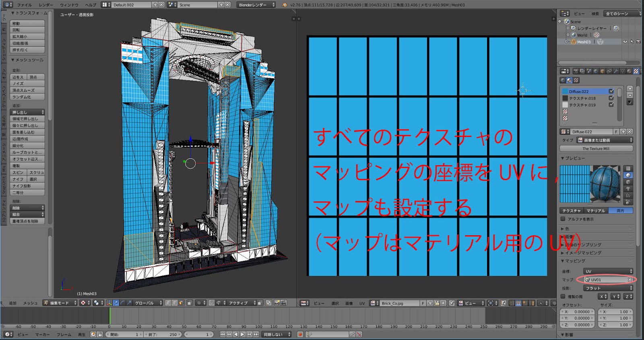Expand the イメージマッピング panel
Image resolution: width=644 pixels, height=340 pixels.
(x=583, y=253)
